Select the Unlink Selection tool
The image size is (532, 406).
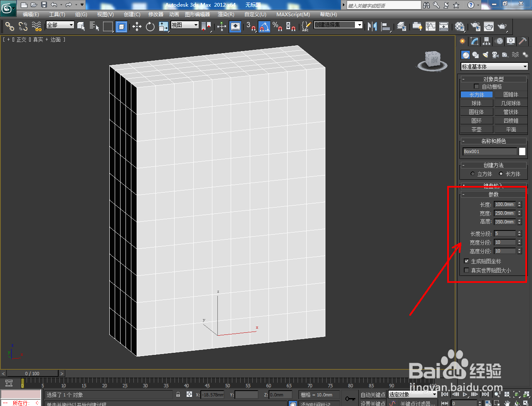[x=23, y=26]
